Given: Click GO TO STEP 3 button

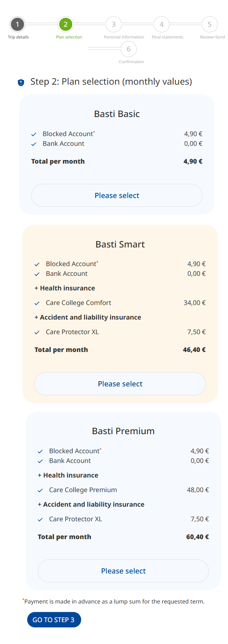Looking at the screenshot, I should click(x=54, y=620).
